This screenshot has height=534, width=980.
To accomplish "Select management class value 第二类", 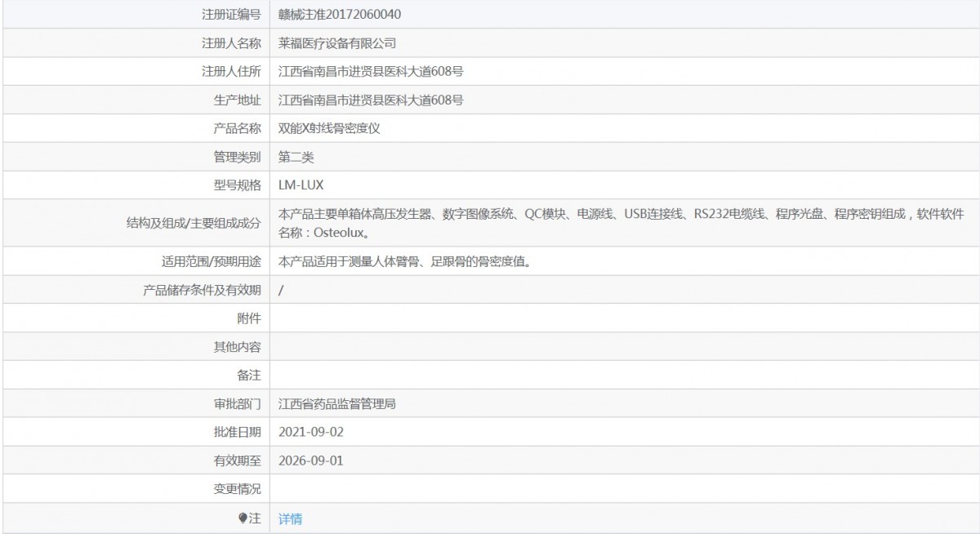I will click(x=296, y=157).
